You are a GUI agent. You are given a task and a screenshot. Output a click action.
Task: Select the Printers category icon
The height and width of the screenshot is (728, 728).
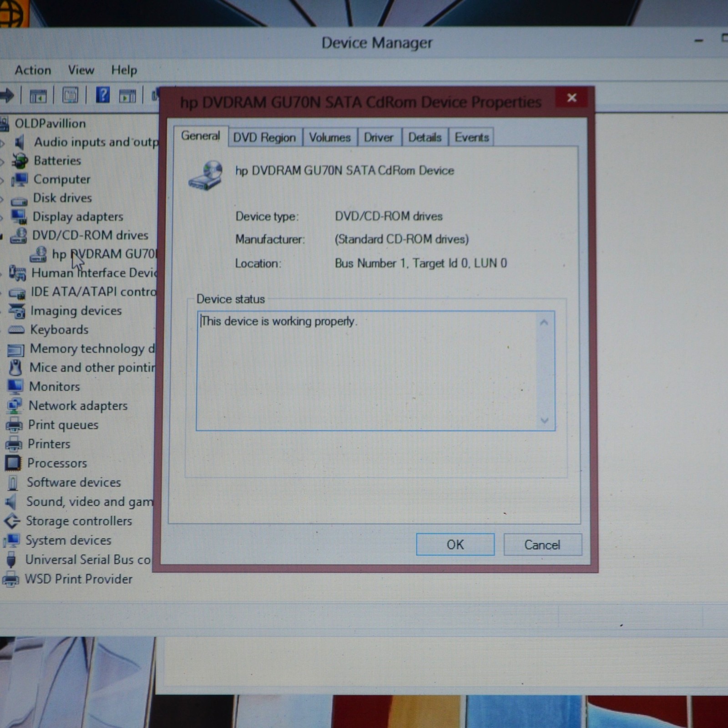(14, 444)
